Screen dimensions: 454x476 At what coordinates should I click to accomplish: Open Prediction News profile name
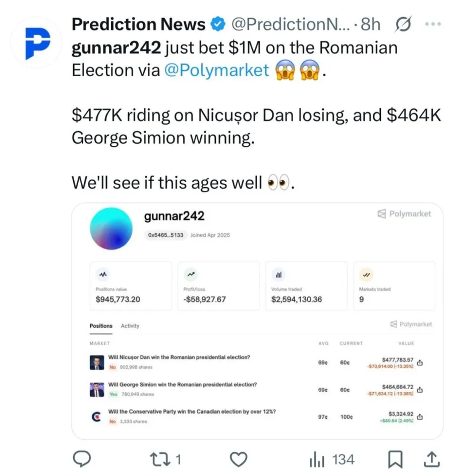[x=138, y=24]
